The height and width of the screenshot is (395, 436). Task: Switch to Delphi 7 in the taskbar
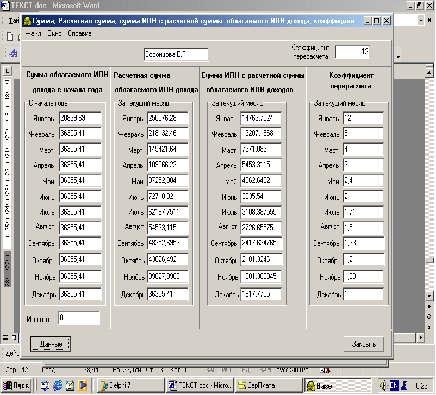coord(131,386)
